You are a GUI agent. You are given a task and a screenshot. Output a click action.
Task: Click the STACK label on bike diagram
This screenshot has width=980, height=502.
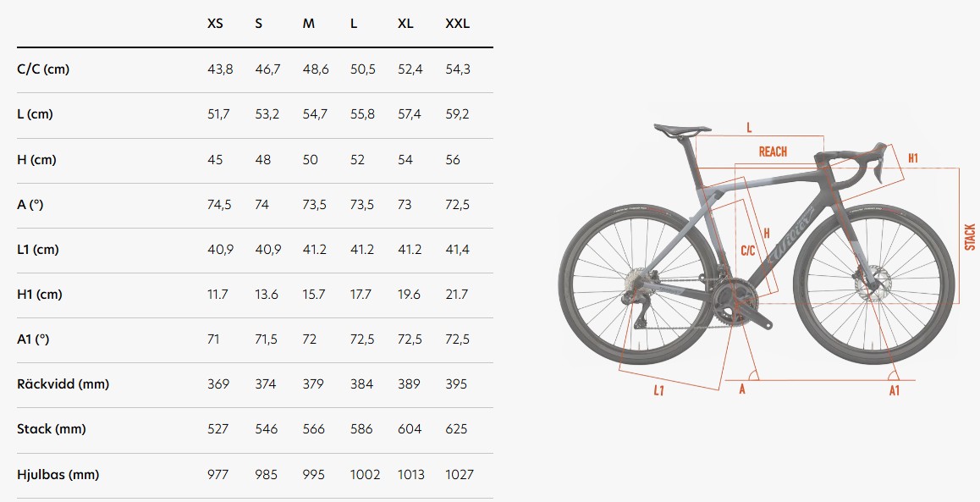coord(969,237)
